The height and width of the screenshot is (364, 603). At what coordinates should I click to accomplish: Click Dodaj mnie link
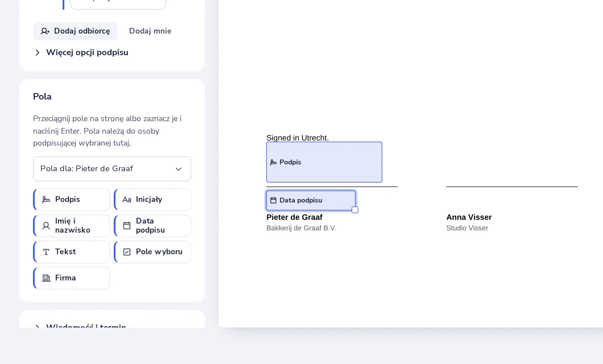[x=150, y=31]
